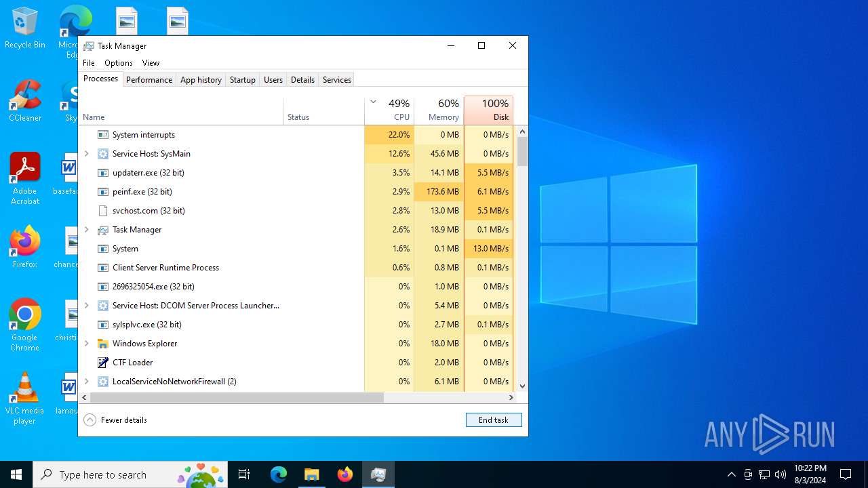Open Recycle Bin desktop icon
Viewport: 868px width, 488px height.
25,28
